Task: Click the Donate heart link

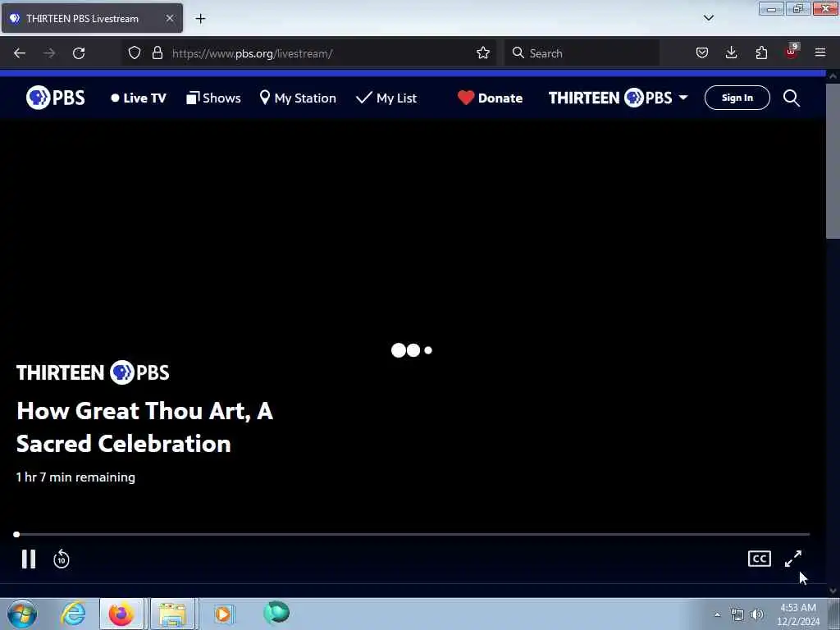Action: coord(491,98)
